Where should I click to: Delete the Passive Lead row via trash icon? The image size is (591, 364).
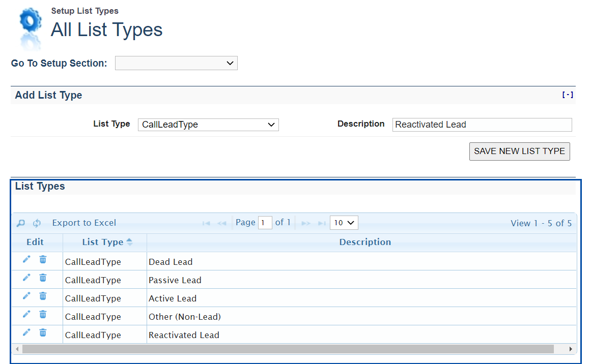43,278
